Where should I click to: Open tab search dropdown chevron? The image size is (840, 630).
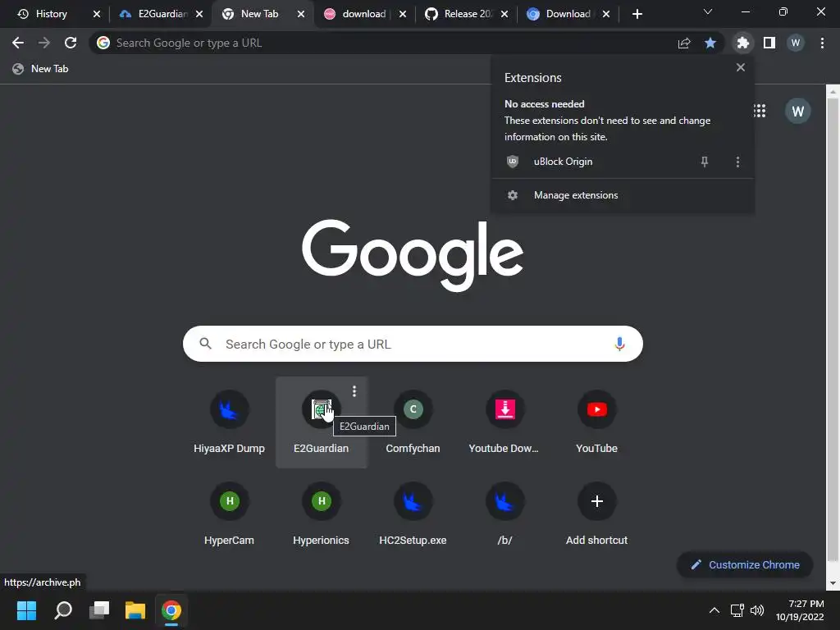[708, 11]
